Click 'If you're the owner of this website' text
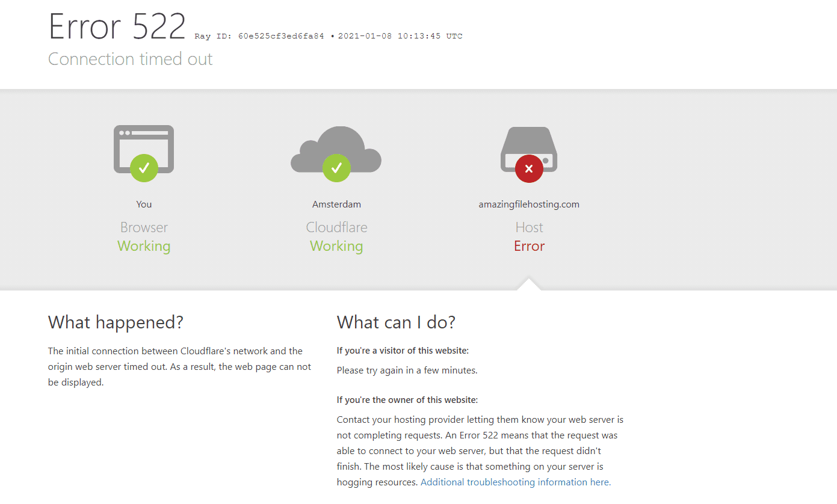The height and width of the screenshot is (504, 837). click(x=407, y=400)
